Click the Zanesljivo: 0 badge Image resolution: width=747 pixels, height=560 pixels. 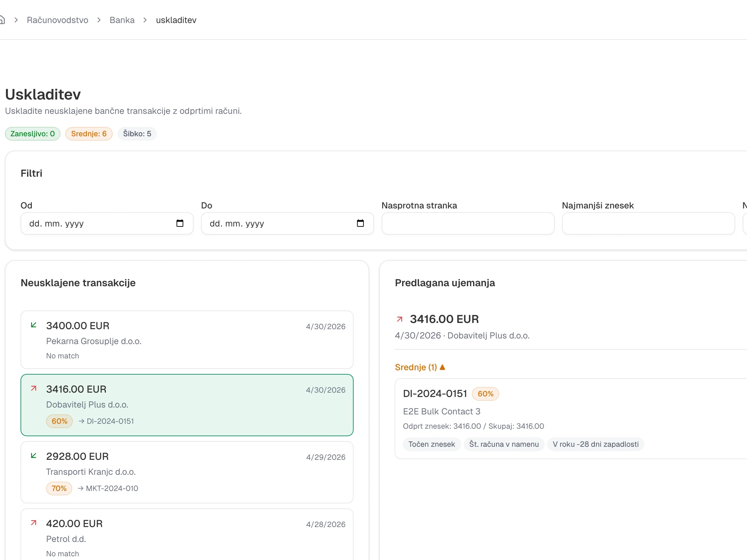tap(32, 134)
